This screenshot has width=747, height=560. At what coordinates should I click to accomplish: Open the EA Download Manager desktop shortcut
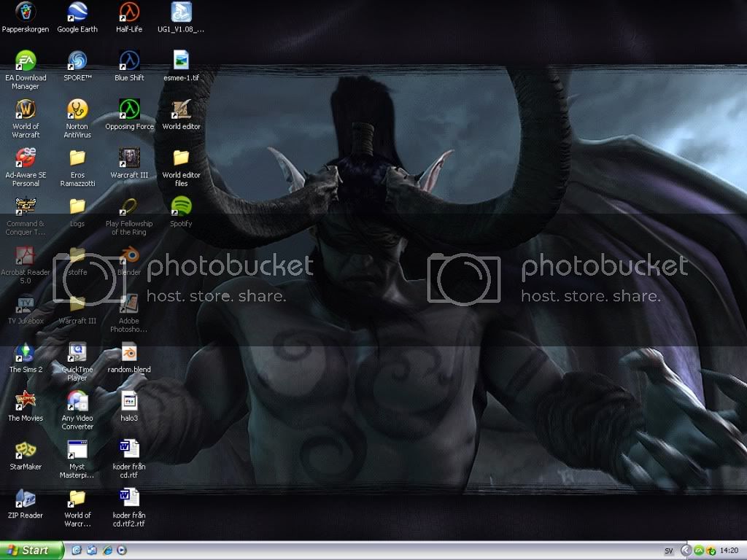pos(26,71)
